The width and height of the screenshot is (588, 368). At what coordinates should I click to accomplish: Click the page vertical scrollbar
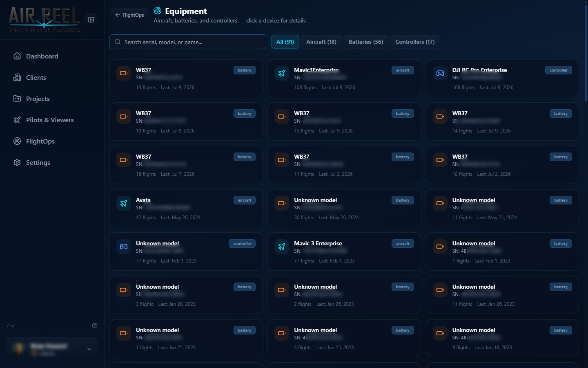point(586,53)
